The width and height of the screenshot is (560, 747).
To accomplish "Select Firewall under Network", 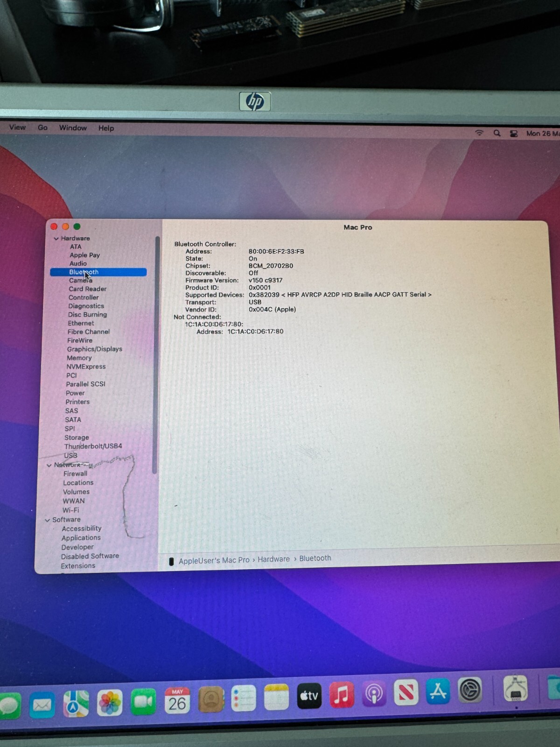I will [75, 473].
